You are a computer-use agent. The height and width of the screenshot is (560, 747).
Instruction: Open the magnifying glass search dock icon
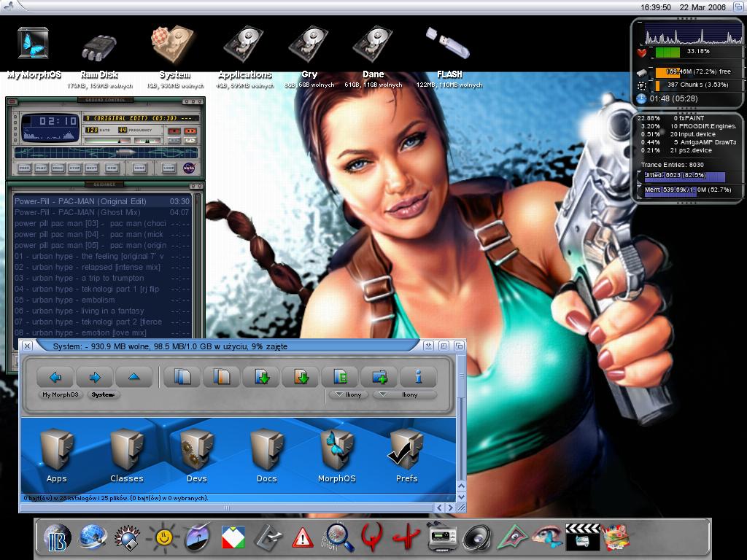338,537
